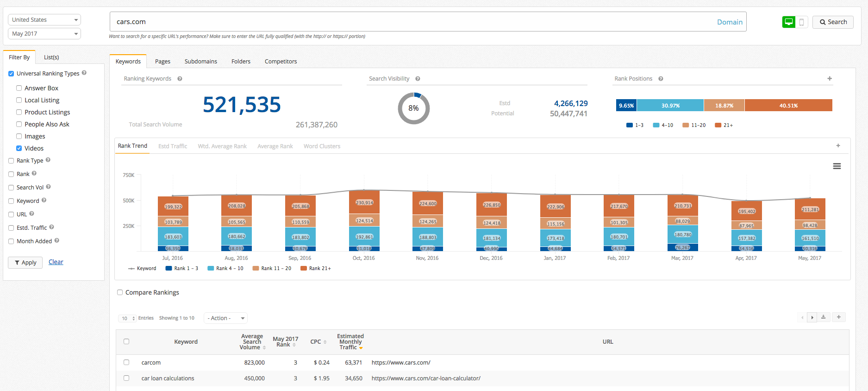
Task: Sort by May 2017 Rank arrows
Action: (x=294, y=345)
